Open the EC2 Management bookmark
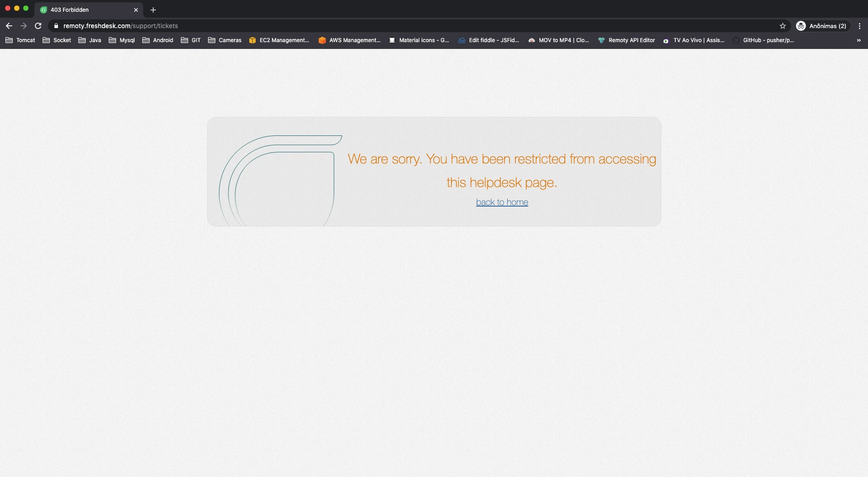The width and height of the screenshot is (868, 477). (x=279, y=40)
